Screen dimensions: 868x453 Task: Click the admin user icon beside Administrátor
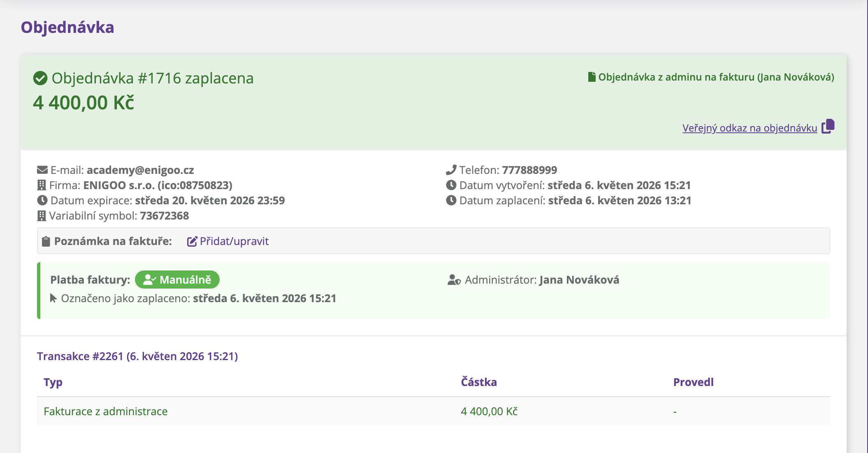click(x=454, y=280)
